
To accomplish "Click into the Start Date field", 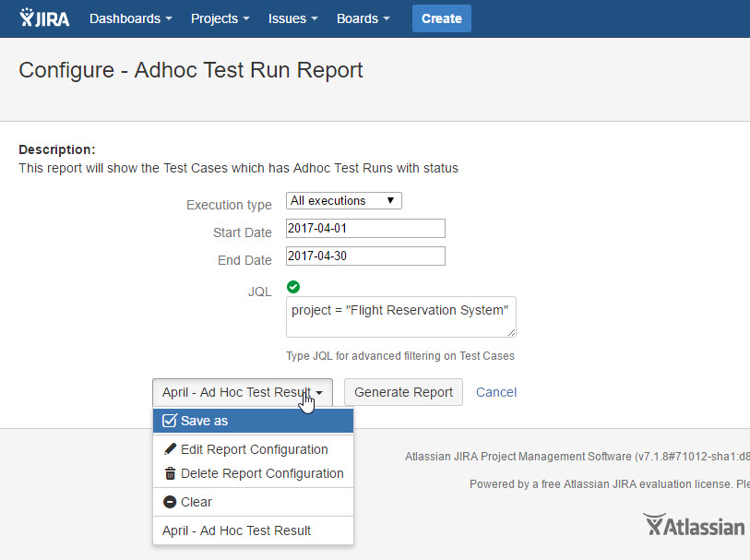I will click(x=365, y=228).
